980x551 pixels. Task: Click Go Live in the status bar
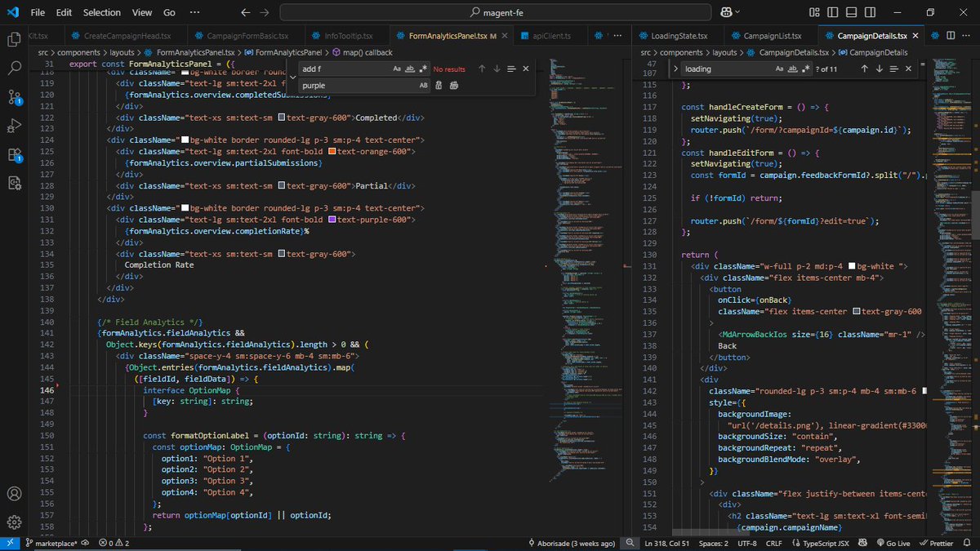pyautogui.click(x=892, y=543)
